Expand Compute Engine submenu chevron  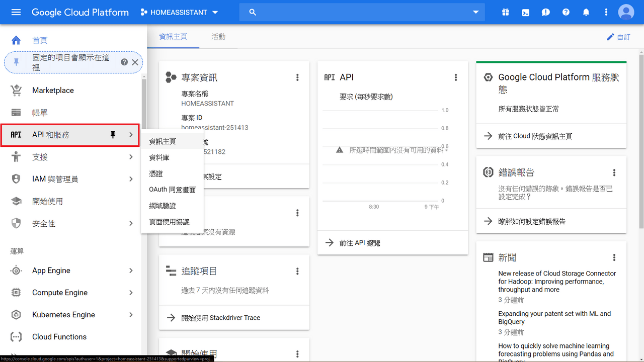click(131, 293)
